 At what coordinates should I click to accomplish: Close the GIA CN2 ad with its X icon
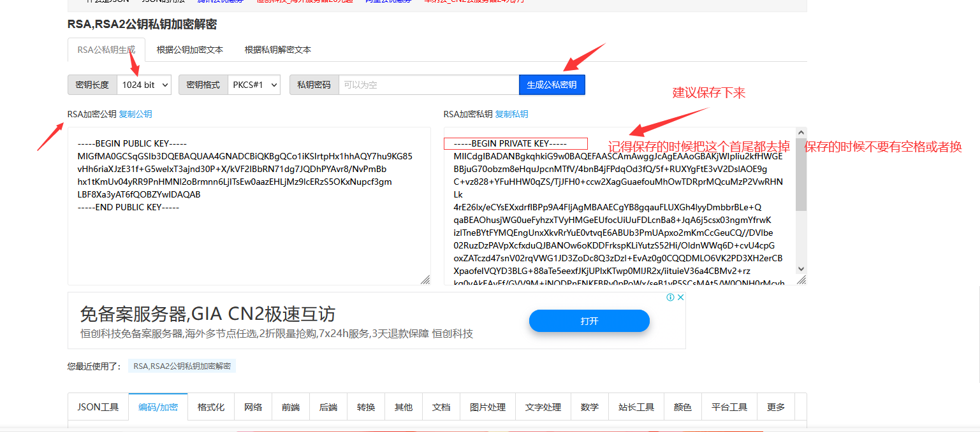tap(681, 296)
